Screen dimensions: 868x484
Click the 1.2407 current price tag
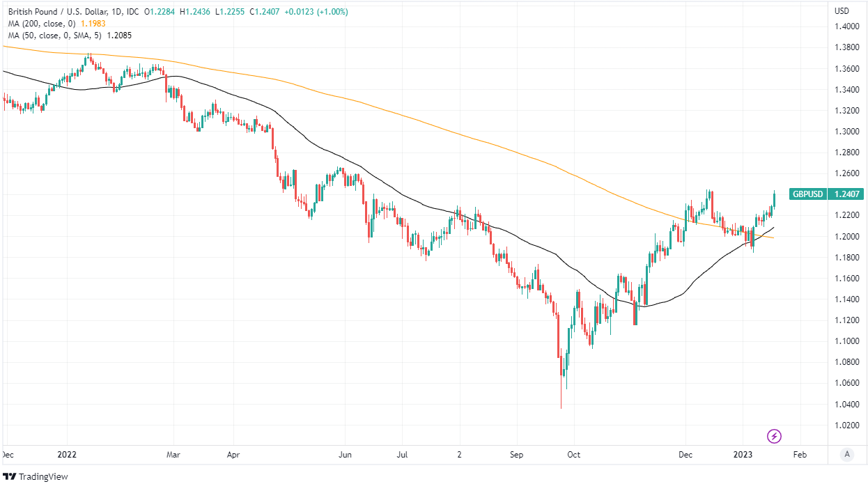point(845,194)
